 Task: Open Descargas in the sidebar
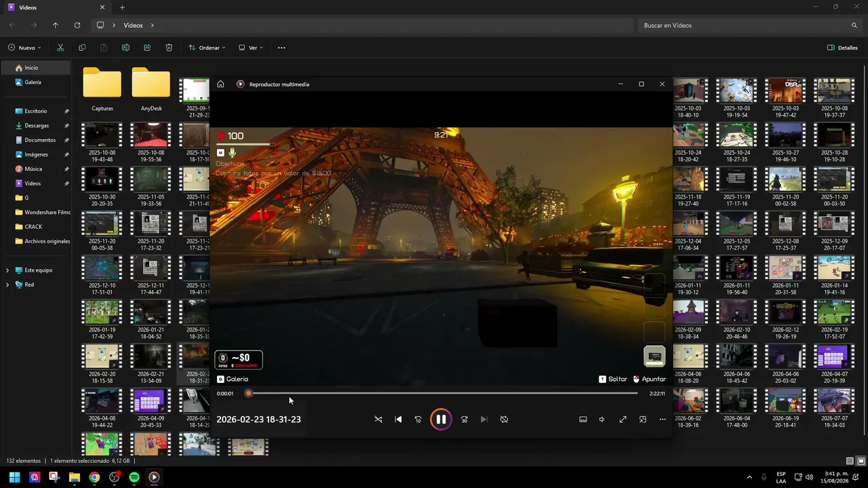[x=35, y=125]
